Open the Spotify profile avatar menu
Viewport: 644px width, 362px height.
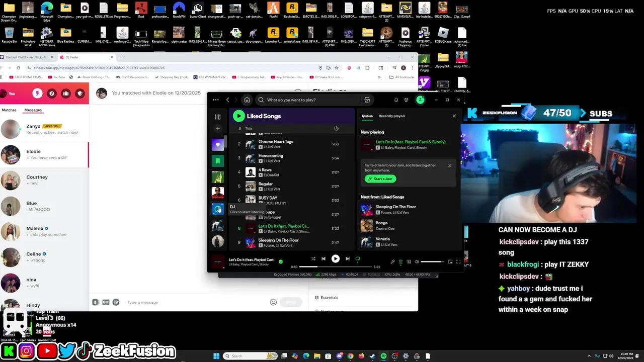(420, 100)
